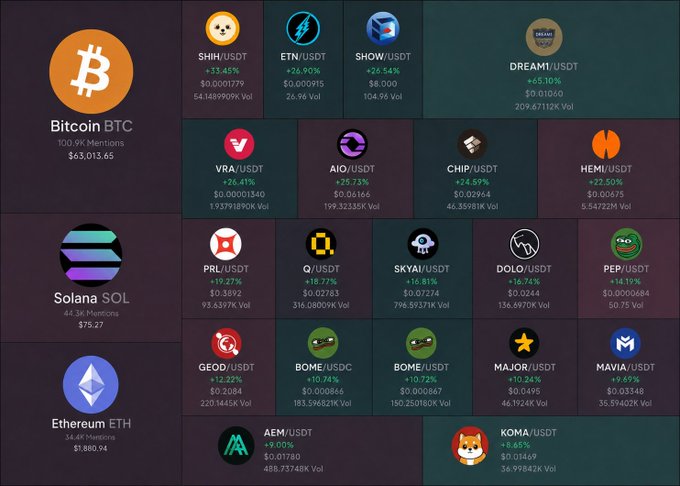Click the $8.000 price on SHOW

click(x=382, y=84)
